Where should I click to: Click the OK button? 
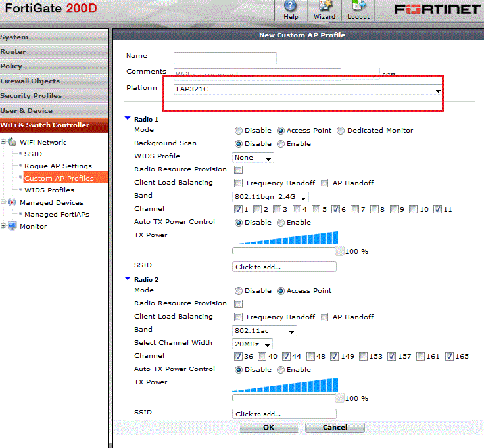tap(268, 428)
